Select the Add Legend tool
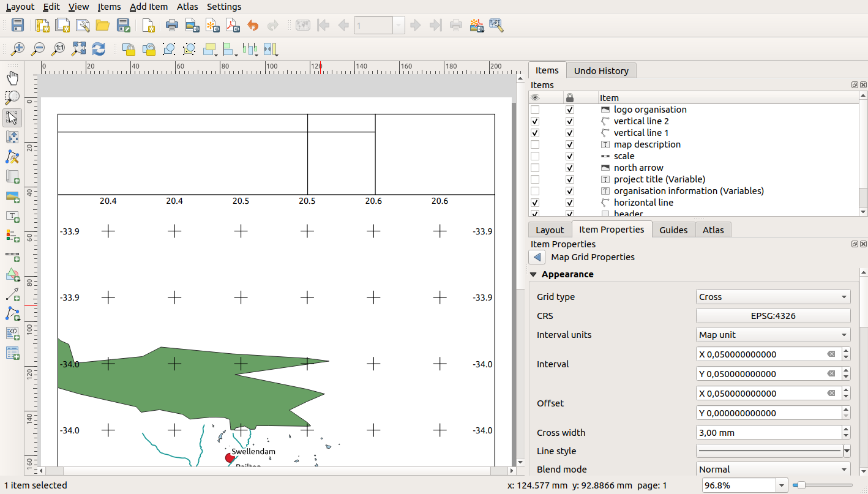 pos(12,236)
